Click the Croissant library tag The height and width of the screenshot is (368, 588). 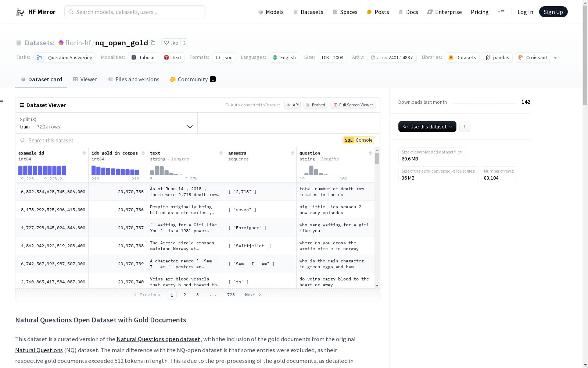click(533, 57)
